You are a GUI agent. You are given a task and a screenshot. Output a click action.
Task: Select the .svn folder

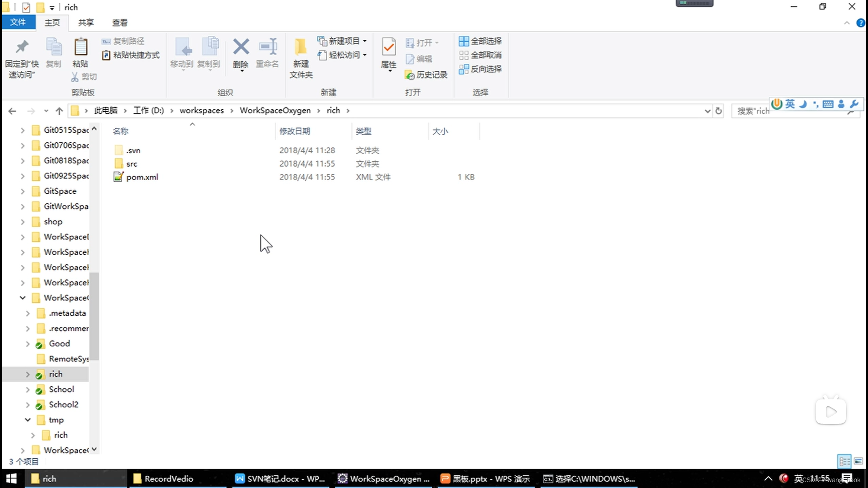tap(133, 150)
